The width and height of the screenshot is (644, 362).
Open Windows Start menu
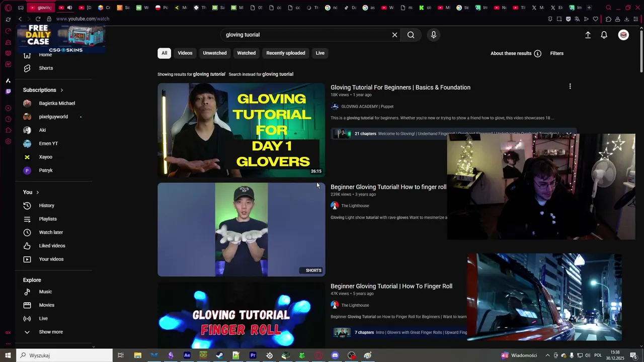(x=8, y=355)
